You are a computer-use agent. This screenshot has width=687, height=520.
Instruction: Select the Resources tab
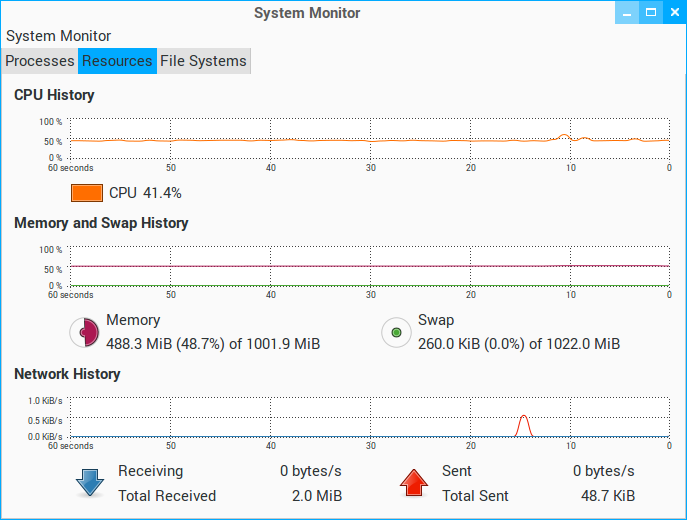[x=117, y=61]
